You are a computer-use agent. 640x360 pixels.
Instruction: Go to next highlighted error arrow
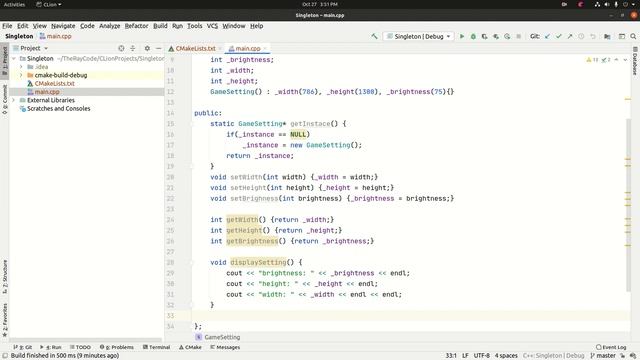click(x=625, y=60)
